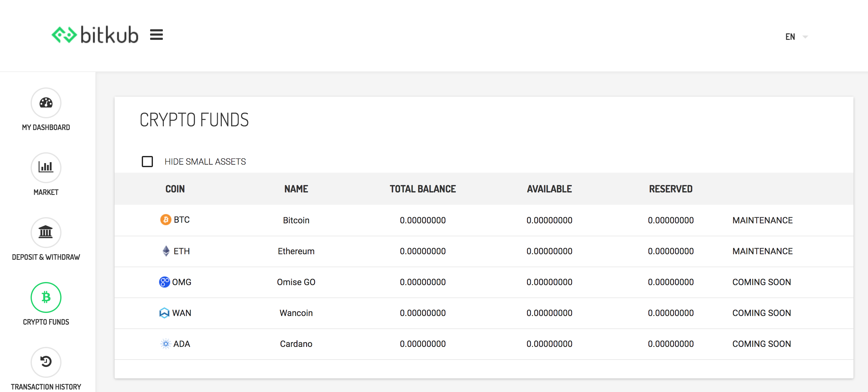
Task: Click the Bitcoin coin icon
Action: [x=166, y=220]
